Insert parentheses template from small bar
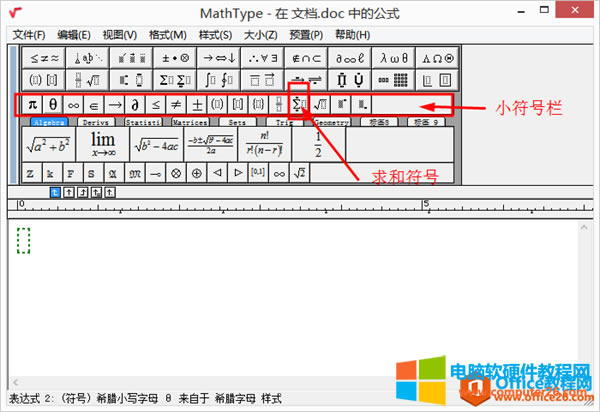The width and height of the screenshot is (600, 412). tap(217, 104)
